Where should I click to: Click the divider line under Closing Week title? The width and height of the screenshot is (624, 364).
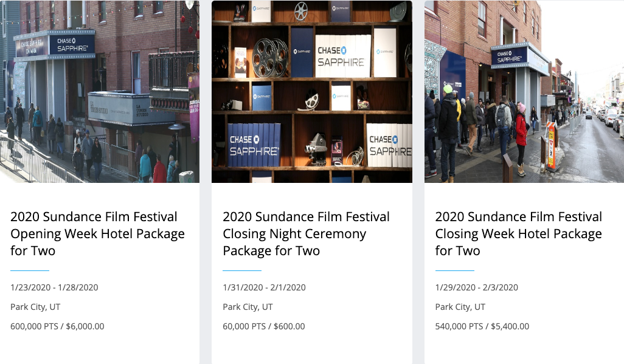coord(454,270)
